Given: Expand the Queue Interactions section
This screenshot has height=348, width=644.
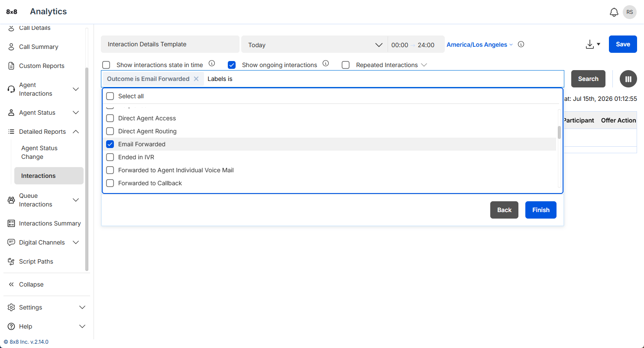Looking at the screenshot, I should 76,200.
